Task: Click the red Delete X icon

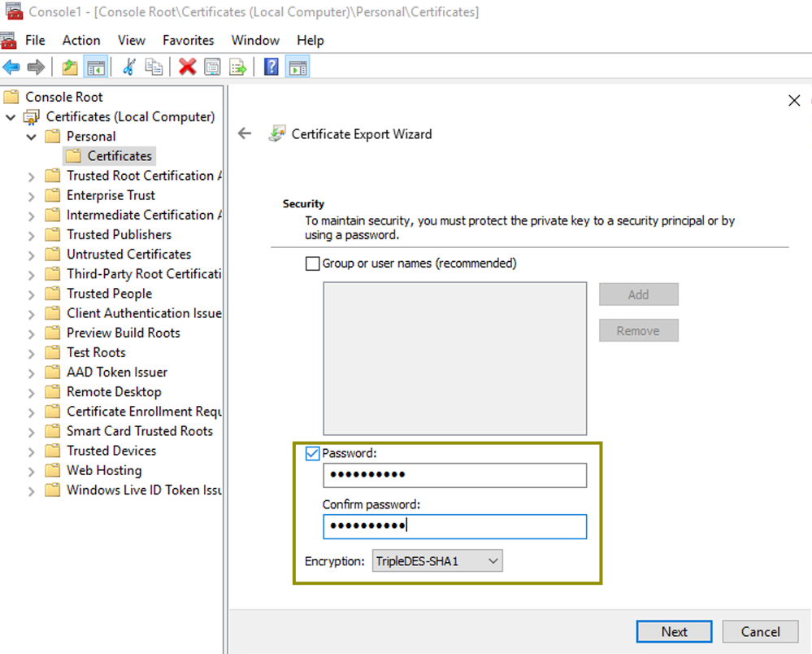Action: coord(188,67)
